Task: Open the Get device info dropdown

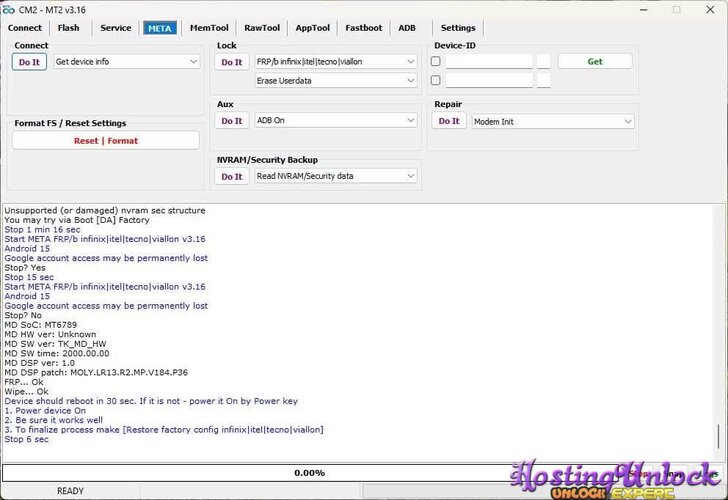Action: pos(126,61)
